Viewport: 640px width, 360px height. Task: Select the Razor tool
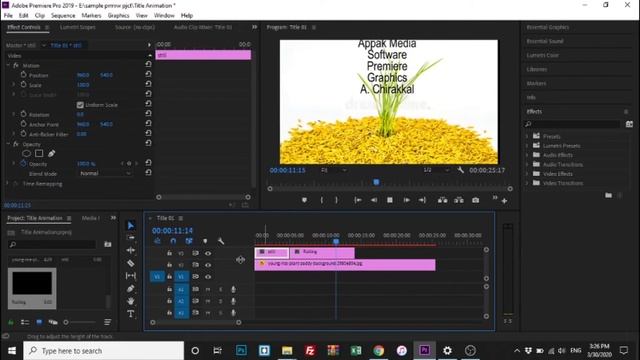131,263
